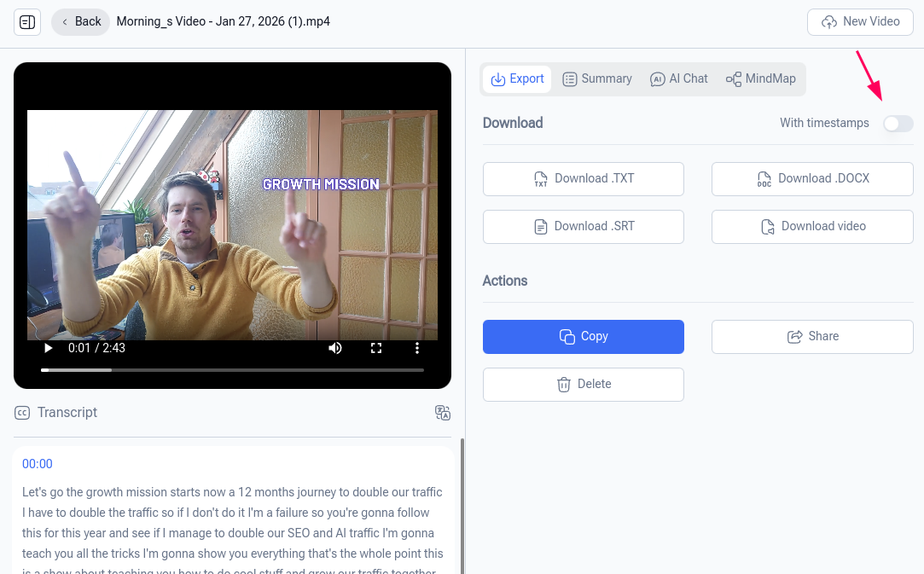Open the MindMap tab

(761, 78)
